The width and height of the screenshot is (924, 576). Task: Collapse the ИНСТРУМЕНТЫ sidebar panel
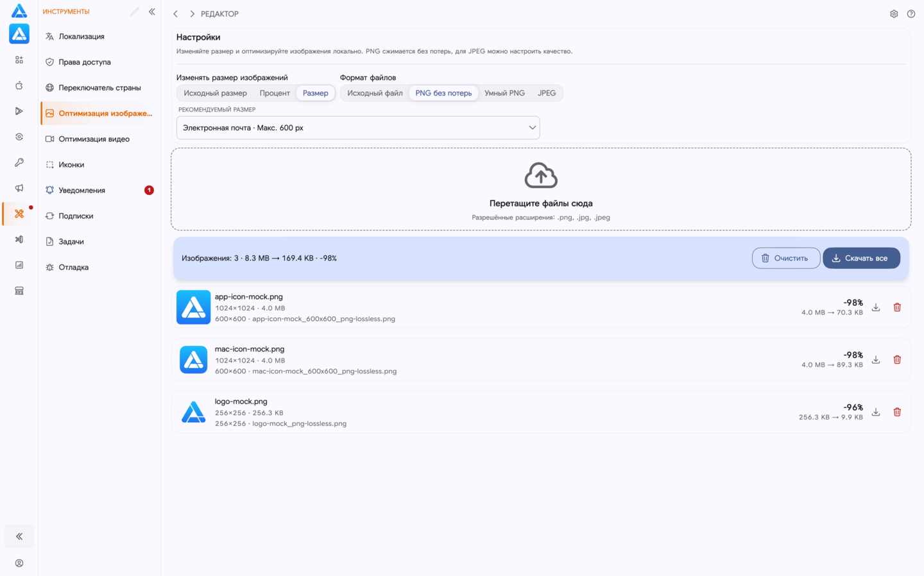(x=152, y=12)
